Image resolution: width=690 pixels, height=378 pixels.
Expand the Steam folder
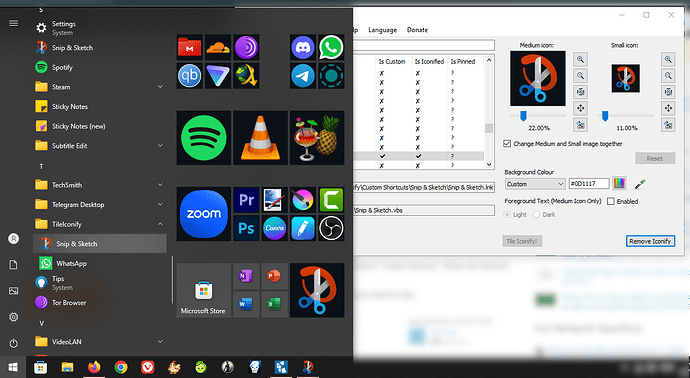point(160,87)
